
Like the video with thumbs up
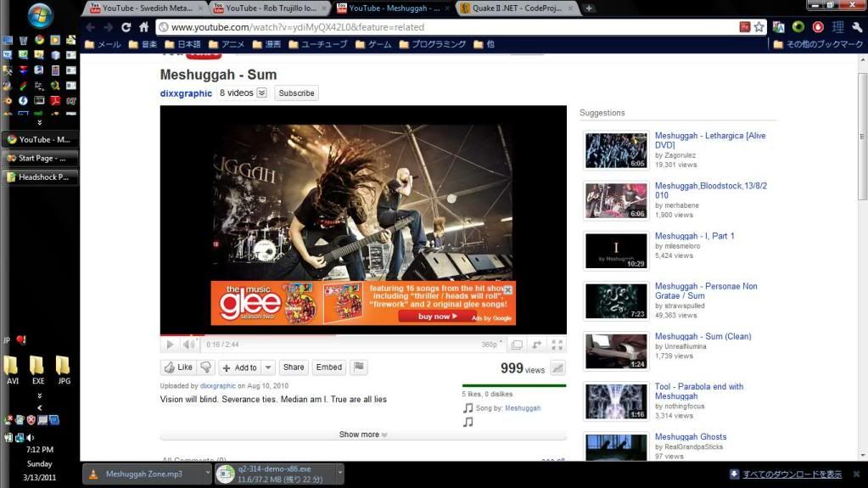pyautogui.click(x=178, y=367)
